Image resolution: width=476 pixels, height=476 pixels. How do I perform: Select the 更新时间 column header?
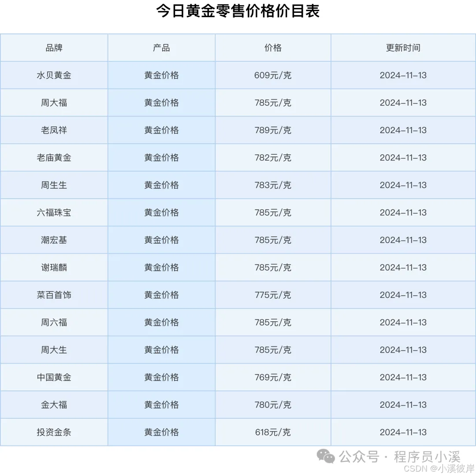pos(403,48)
